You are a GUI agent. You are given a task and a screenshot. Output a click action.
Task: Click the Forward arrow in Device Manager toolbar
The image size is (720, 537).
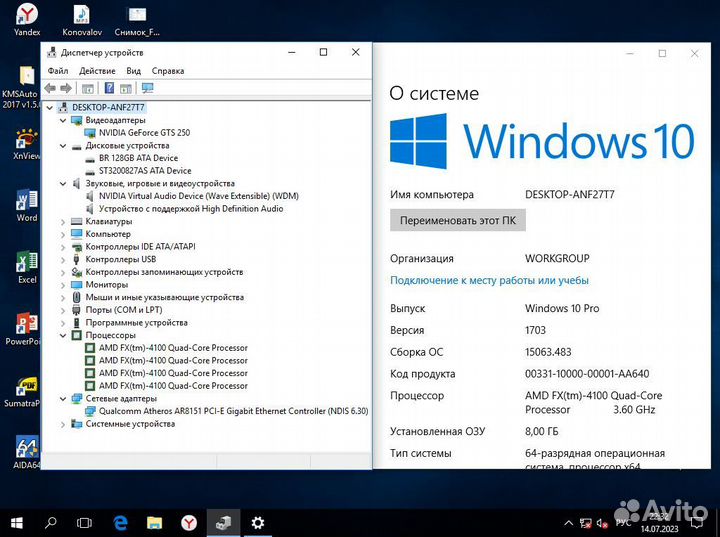(x=66, y=88)
